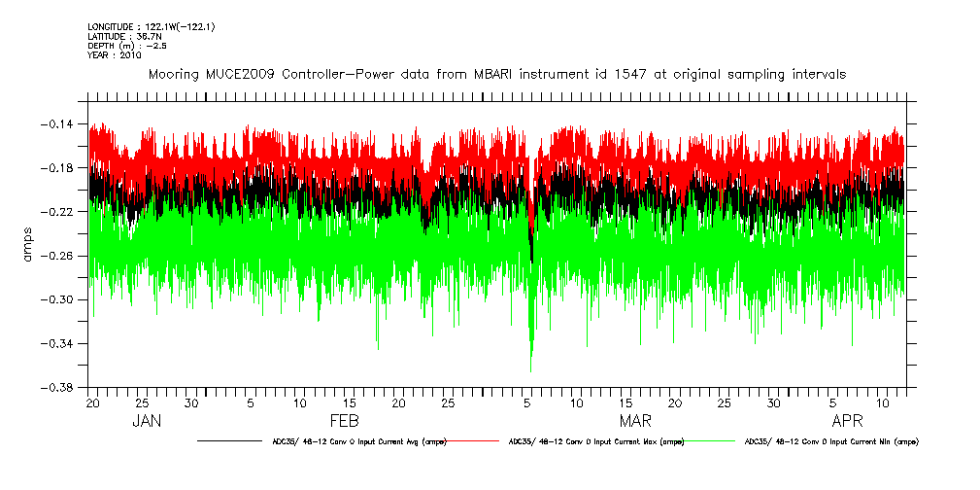
Task: Click the YEAR : 2010 header line
Action: (x=115, y=55)
